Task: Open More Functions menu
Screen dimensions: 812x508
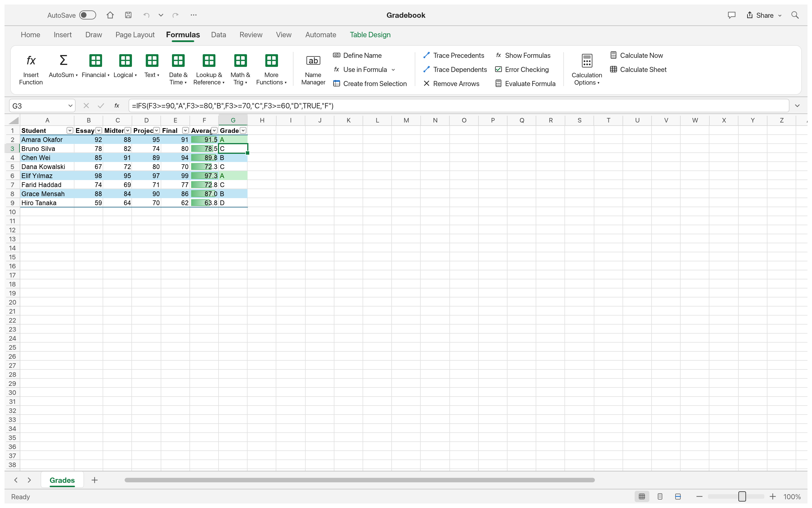Action: (271, 69)
